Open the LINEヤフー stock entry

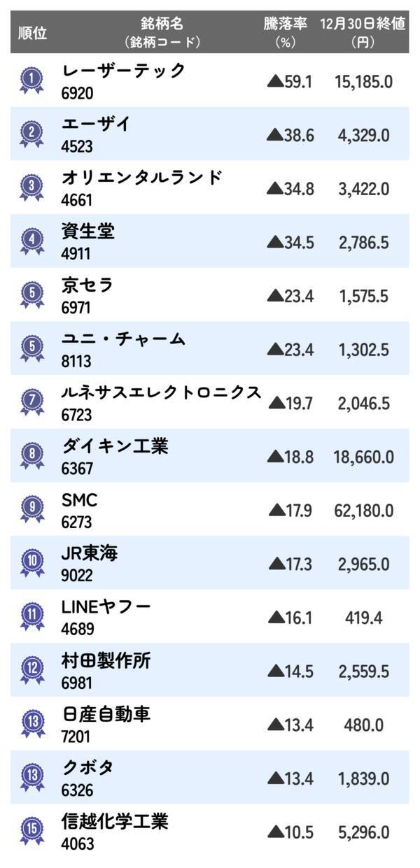point(106,607)
